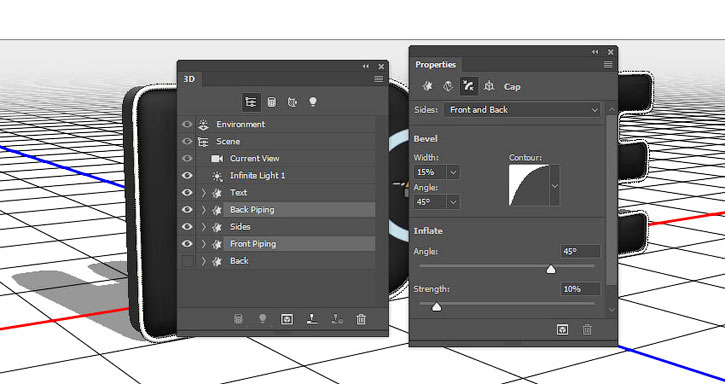Add new light in 3D panel
Viewport: 725px width, 384px height.
[x=262, y=319]
